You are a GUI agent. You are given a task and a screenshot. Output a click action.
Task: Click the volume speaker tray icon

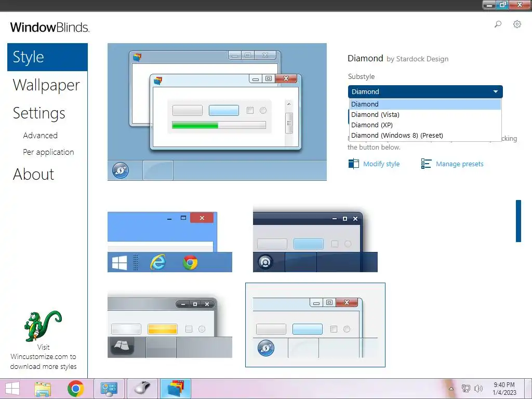click(x=478, y=389)
